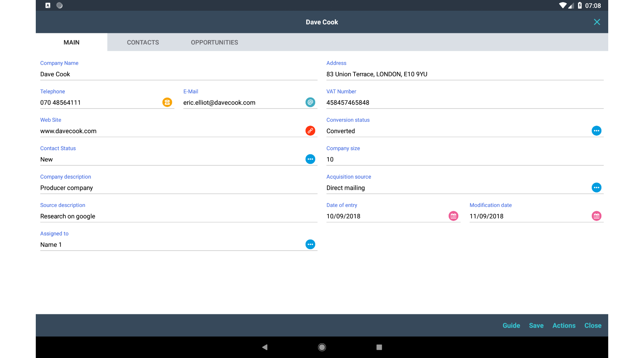Open the Assigned to selector

point(310,245)
